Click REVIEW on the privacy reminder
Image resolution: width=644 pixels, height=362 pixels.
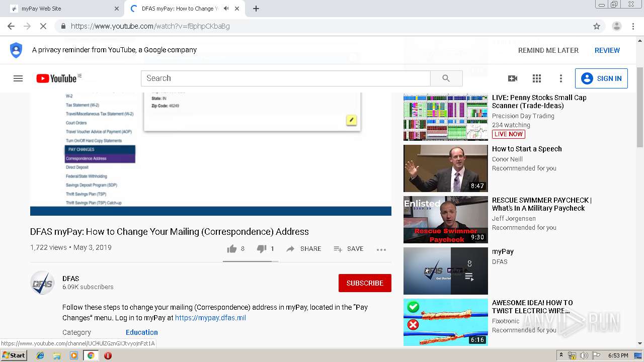click(607, 50)
